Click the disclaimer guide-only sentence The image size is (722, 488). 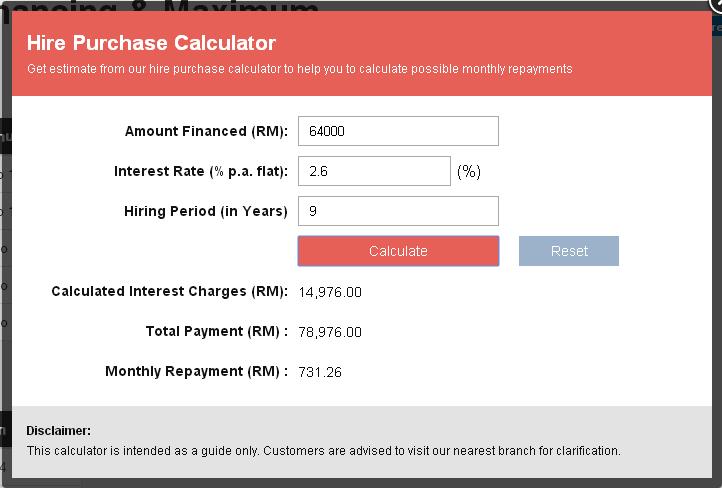pyautogui.click(x=323, y=451)
